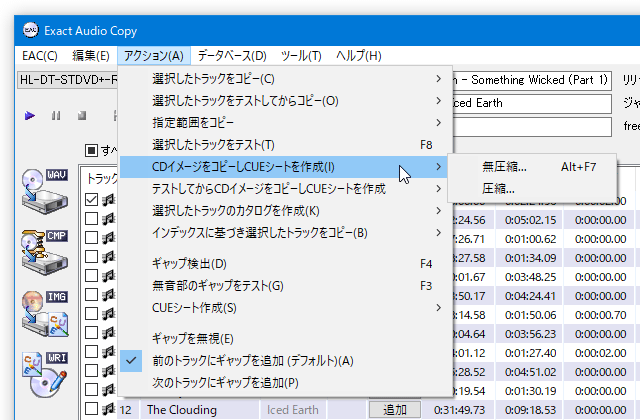Expand 選択したトラックをコピー(C) submenu
Image resolution: width=640 pixels, height=420 pixels.
point(286,79)
